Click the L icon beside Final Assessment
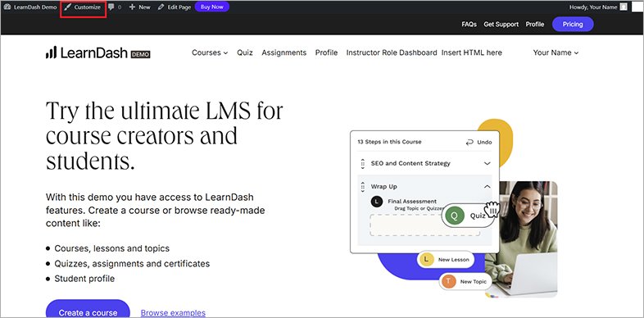This screenshot has width=644, height=318. 377,202
